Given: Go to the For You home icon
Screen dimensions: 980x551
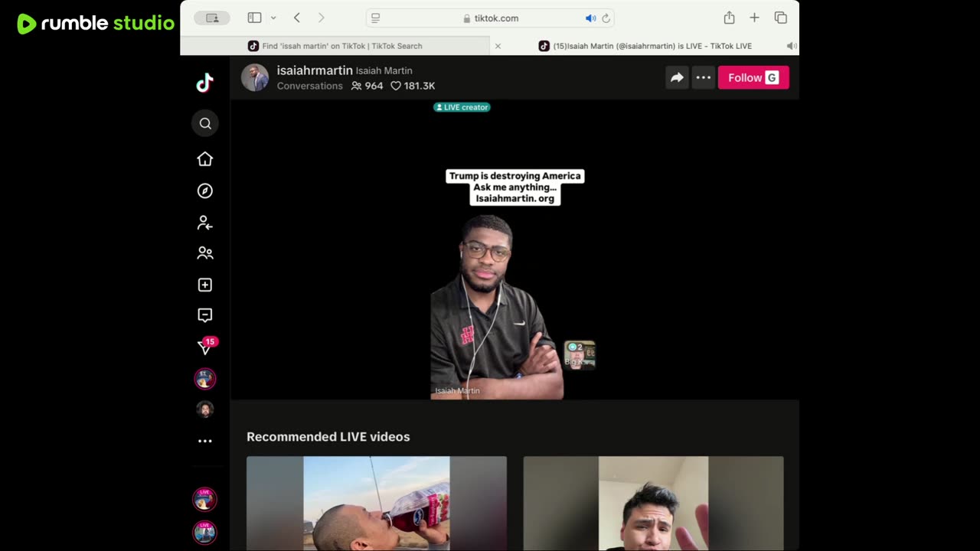Looking at the screenshot, I should coord(204,159).
